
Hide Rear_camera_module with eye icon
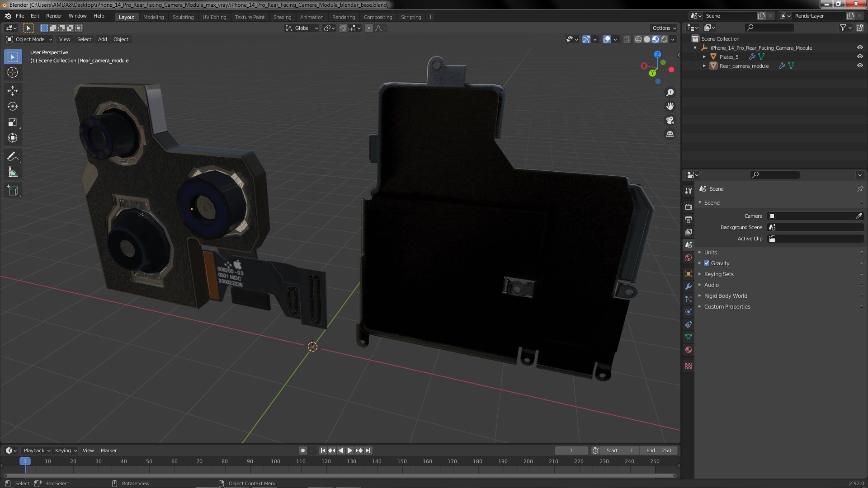point(860,66)
